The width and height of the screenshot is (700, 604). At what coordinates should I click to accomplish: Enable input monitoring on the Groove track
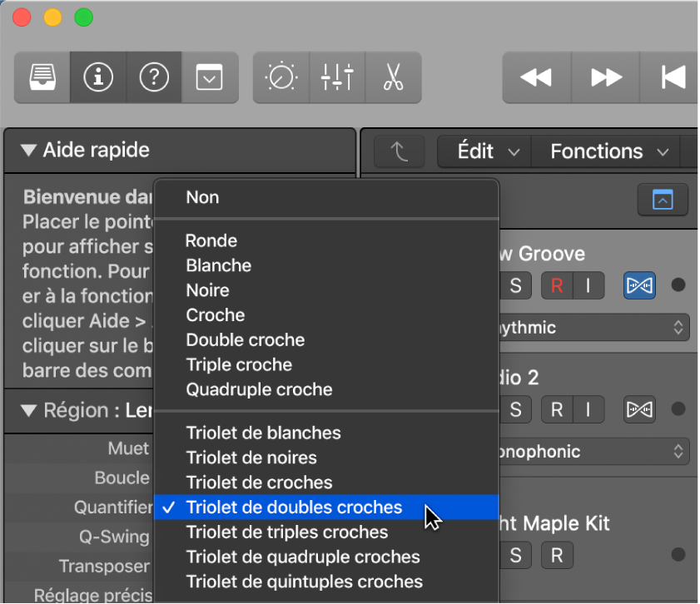[585, 285]
